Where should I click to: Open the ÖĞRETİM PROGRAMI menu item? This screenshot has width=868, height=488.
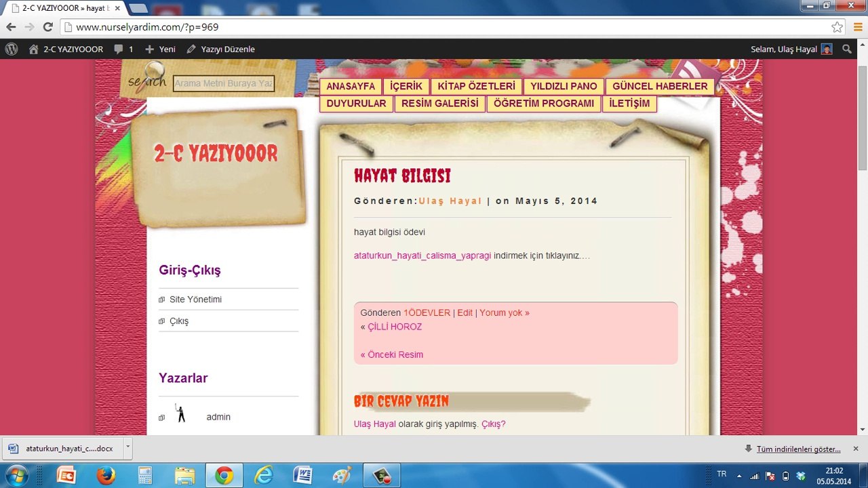(x=544, y=104)
